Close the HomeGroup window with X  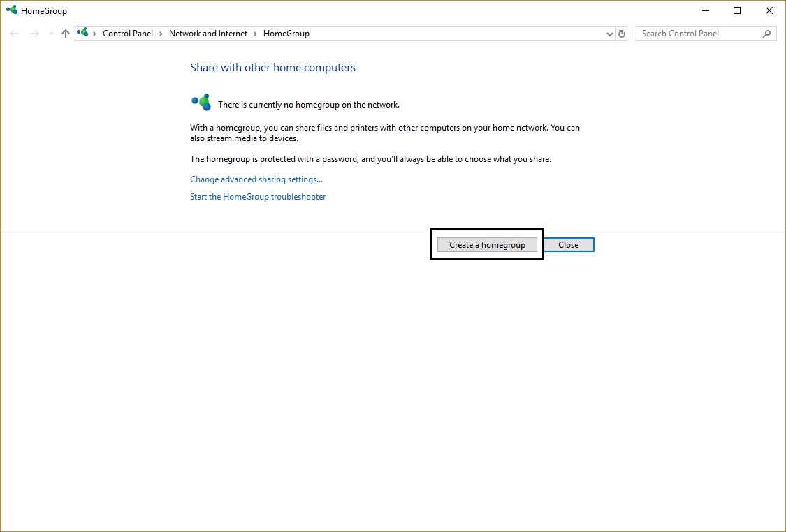click(x=769, y=10)
